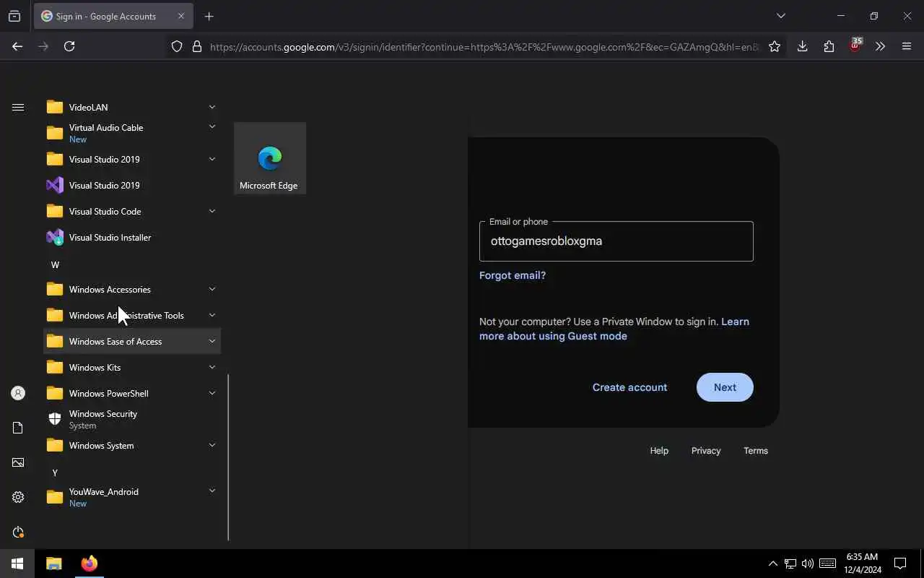Expand the Visual Studio 2019 folder chevron

212,159
